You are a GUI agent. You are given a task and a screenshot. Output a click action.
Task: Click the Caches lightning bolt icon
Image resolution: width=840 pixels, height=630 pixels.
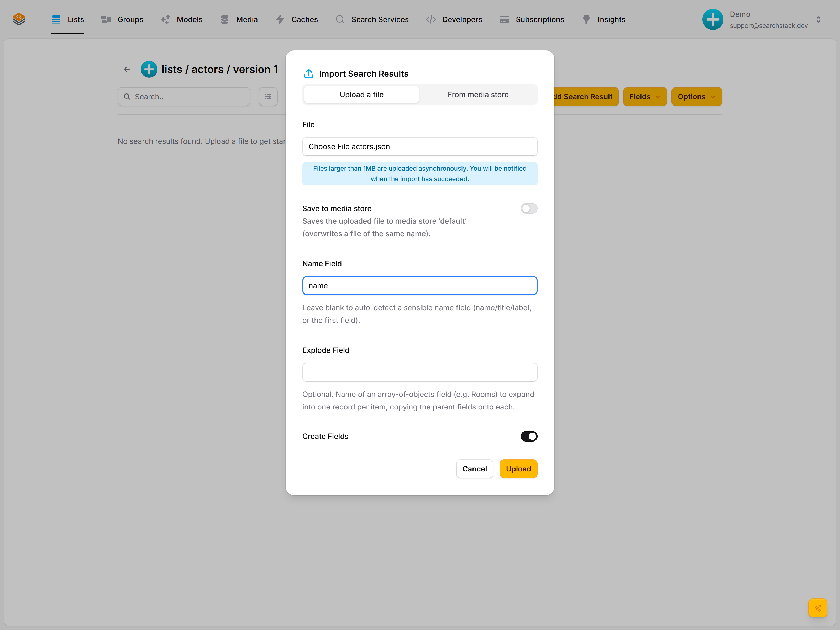coord(280,19)
